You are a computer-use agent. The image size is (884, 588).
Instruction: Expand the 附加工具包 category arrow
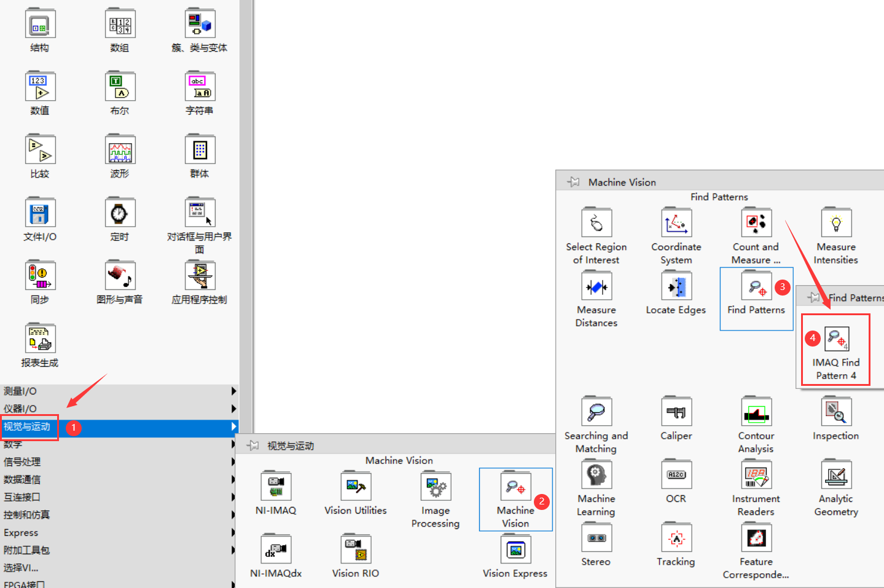click(x=233, y=550)
